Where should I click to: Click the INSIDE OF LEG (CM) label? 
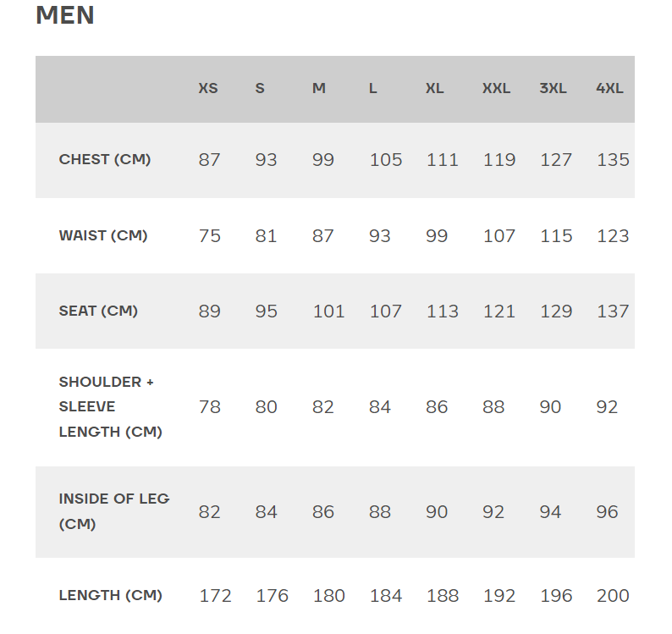click(113, 511)
